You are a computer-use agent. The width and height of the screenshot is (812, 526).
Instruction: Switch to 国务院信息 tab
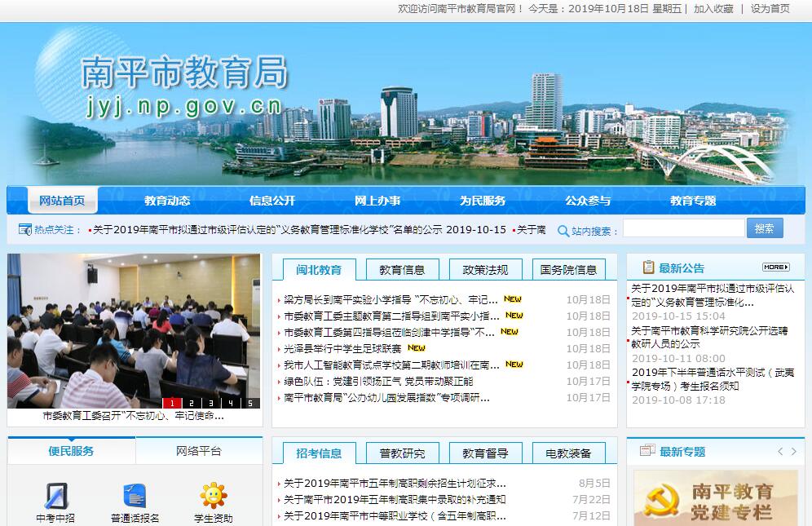coord(568,269)
